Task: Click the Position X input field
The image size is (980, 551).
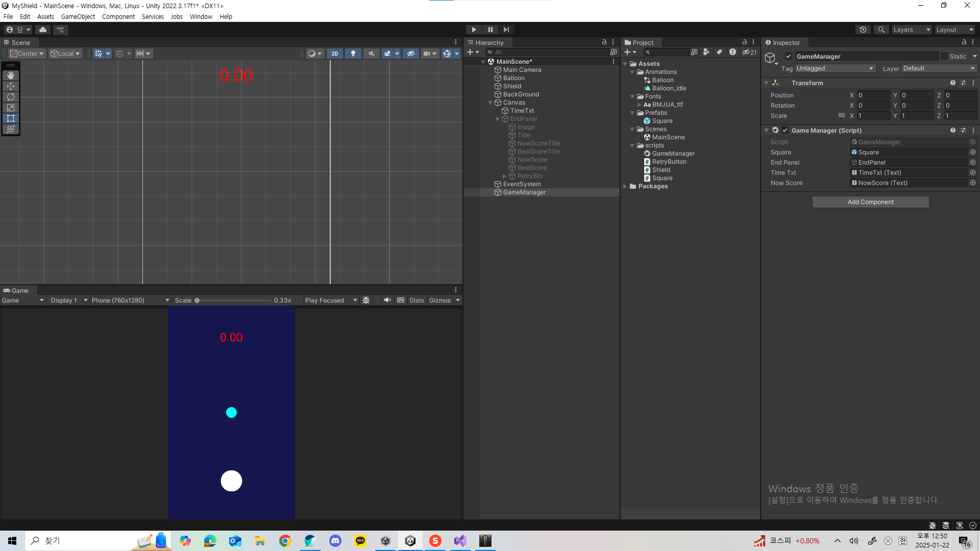Action: pyautogui.click(x=874, y=95)
